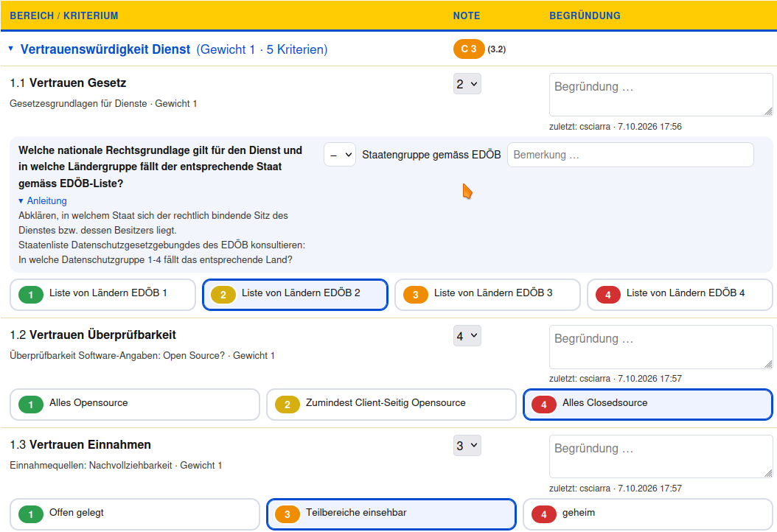Click timestamp zuletzt: csciarra 7.10.2026 17:56
Screen dimensions: 777x532
[x=615, y=126]
